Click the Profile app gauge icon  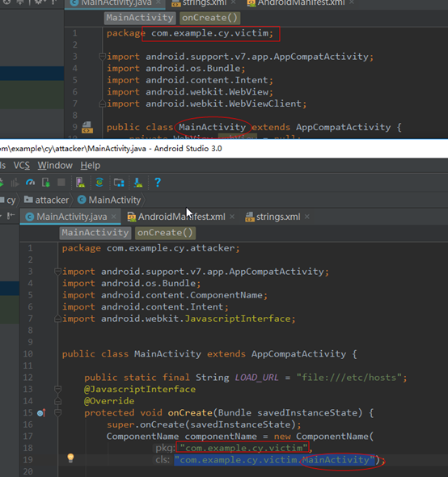coord(30,183)
